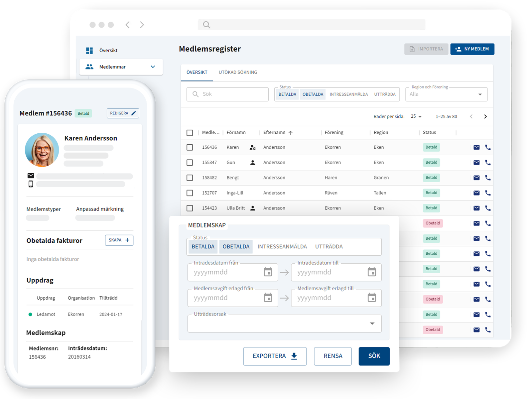This screenshot has width=532, height=399.
Task: Click the browser back arrow
Action: click(x=128, y=25)
